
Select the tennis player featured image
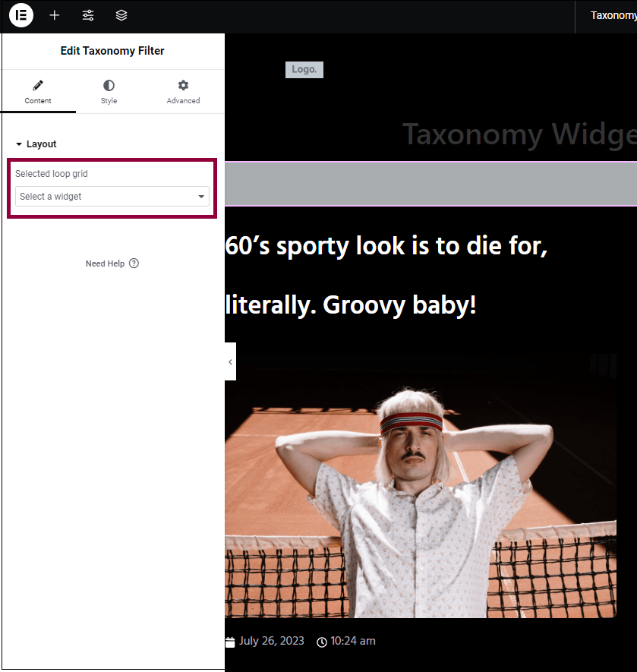pyautogui.click(x=421, y=486)
